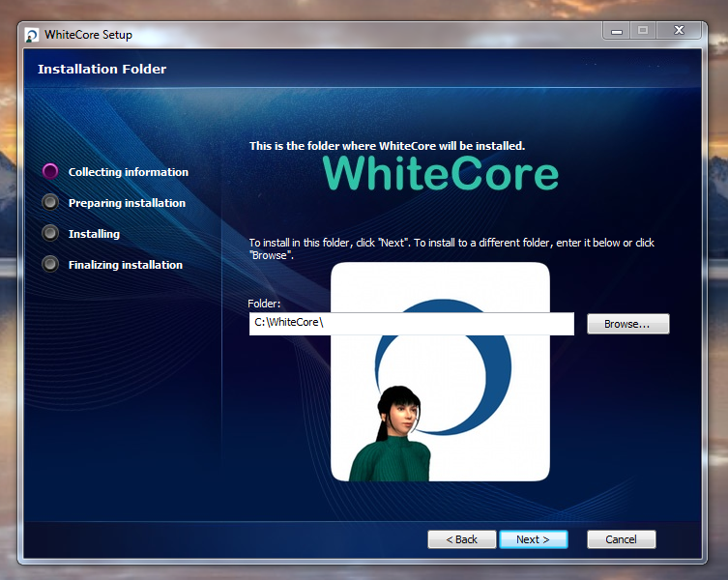Image resolution: width=728 pixels, height=580 pixels.
Task: Close the WhiteCore Setup window
Action: (682, 31)
